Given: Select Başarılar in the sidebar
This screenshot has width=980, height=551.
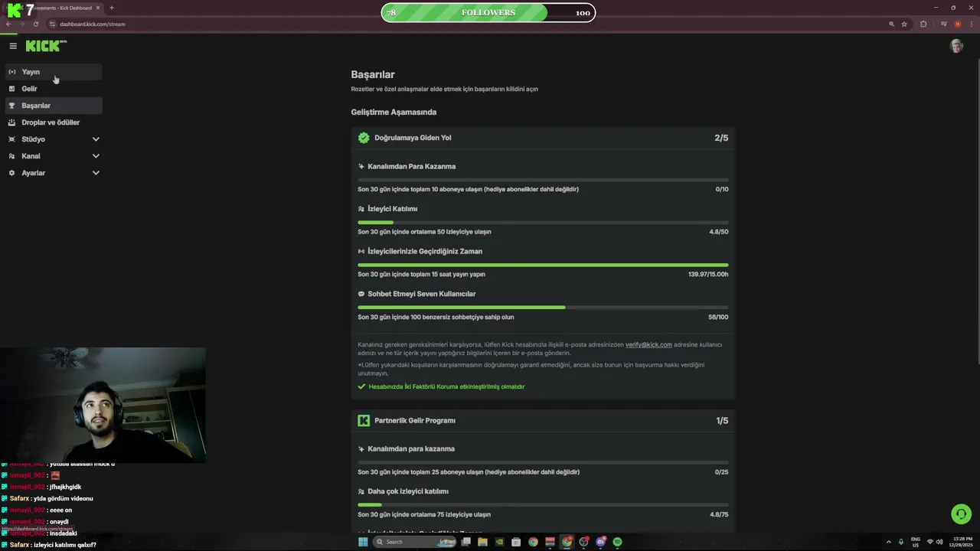Looking at the screenshot, I should (54, 106).
